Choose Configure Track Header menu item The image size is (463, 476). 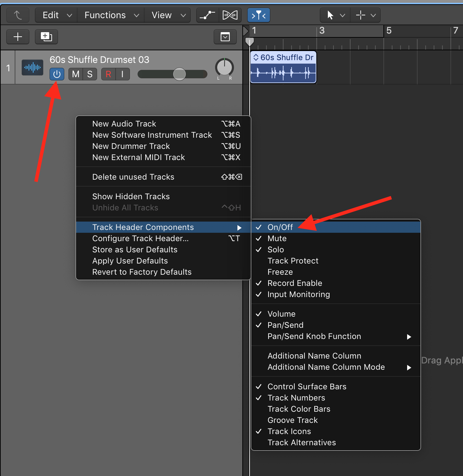coord(140,238)
